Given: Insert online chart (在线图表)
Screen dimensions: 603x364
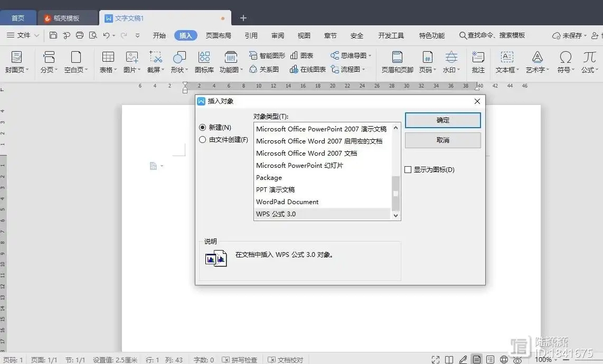Looking at the screenshot, I should 308,69.
